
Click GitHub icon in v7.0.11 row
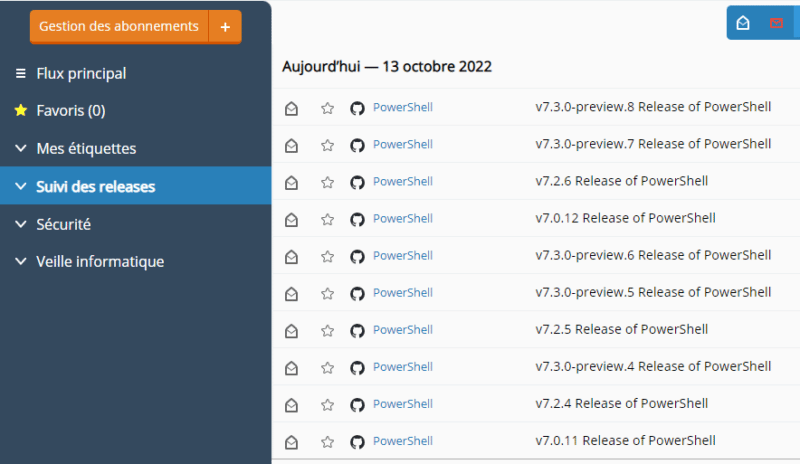coord(357,442)
